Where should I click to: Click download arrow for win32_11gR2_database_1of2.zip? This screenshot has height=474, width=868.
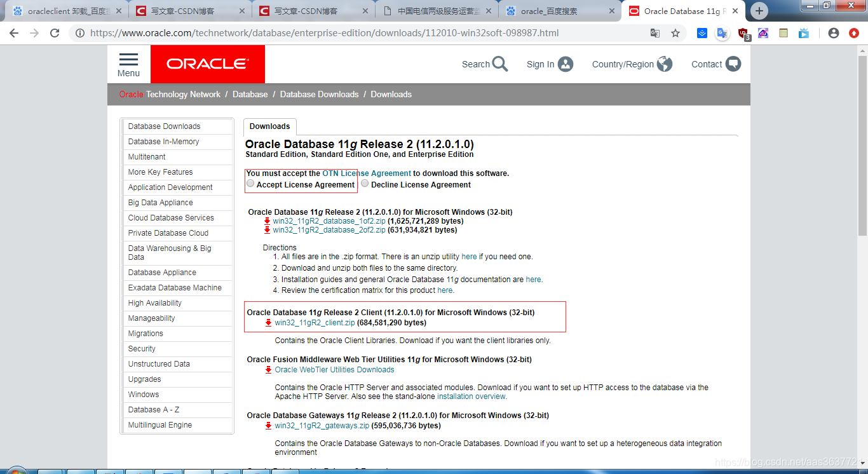click(268, 221)
